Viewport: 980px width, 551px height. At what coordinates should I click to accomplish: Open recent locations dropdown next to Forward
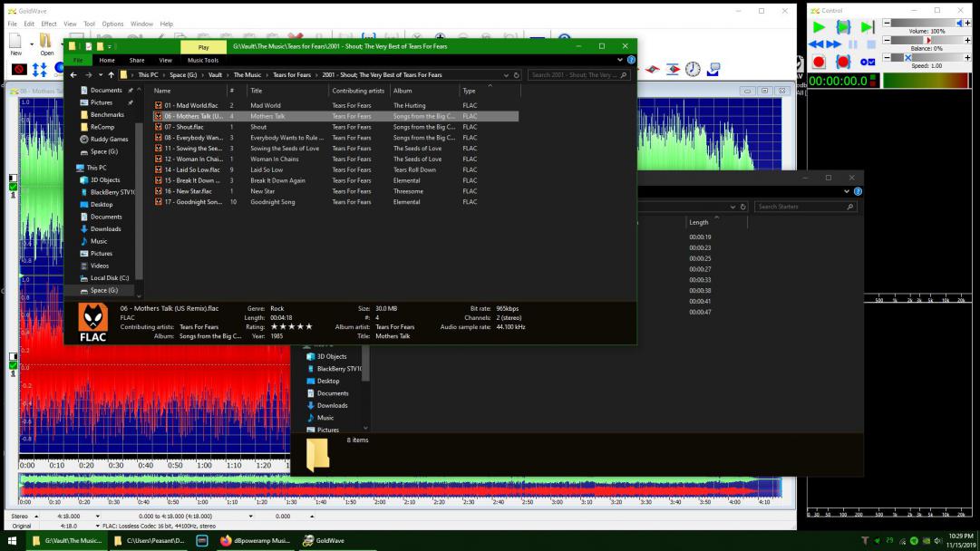click(x=99, y=75)
